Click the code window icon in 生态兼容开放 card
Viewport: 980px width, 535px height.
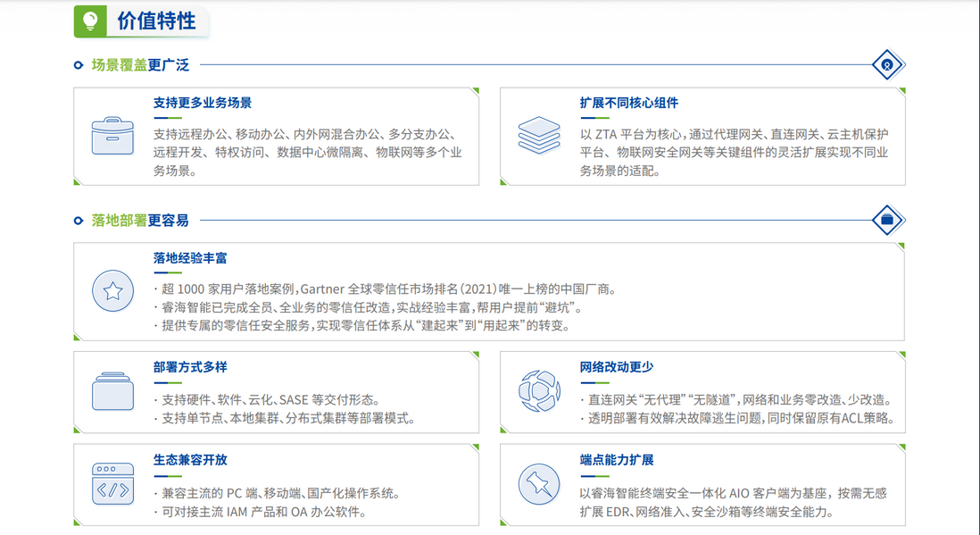click(112, 484)
